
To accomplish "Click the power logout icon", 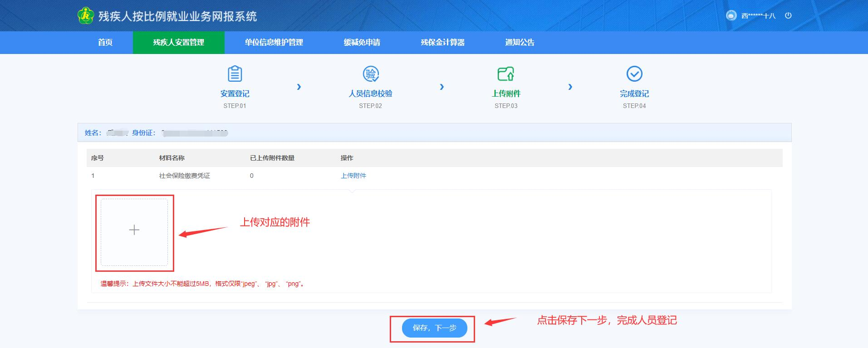I will pyautogui.click(x=788, y=15).
